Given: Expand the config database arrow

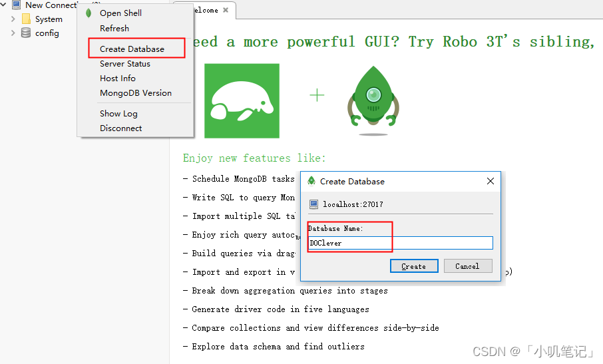Looking at the screenshot, I should [13, 33].
